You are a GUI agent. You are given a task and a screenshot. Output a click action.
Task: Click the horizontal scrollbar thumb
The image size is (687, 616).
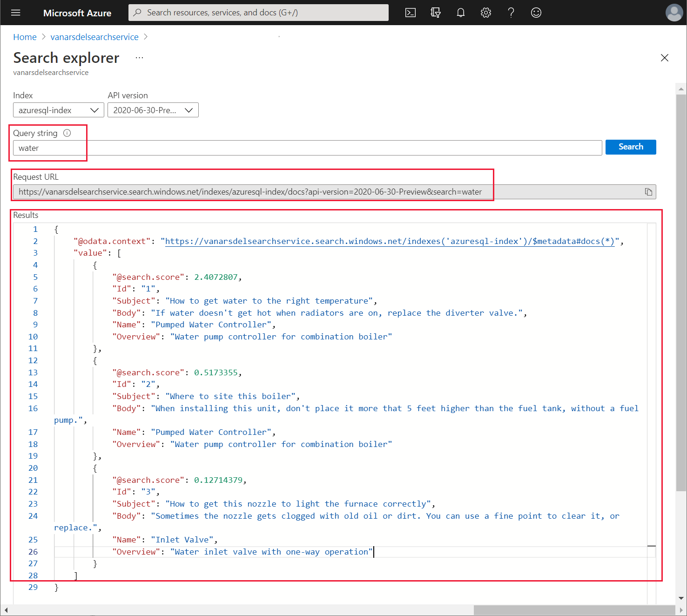click(x=574, y=610)
